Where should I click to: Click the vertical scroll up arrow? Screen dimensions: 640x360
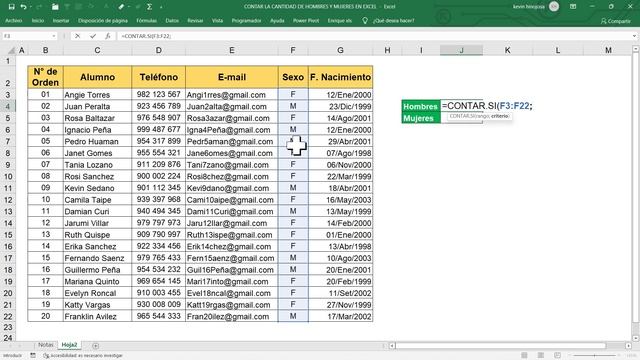click(636, 49)
